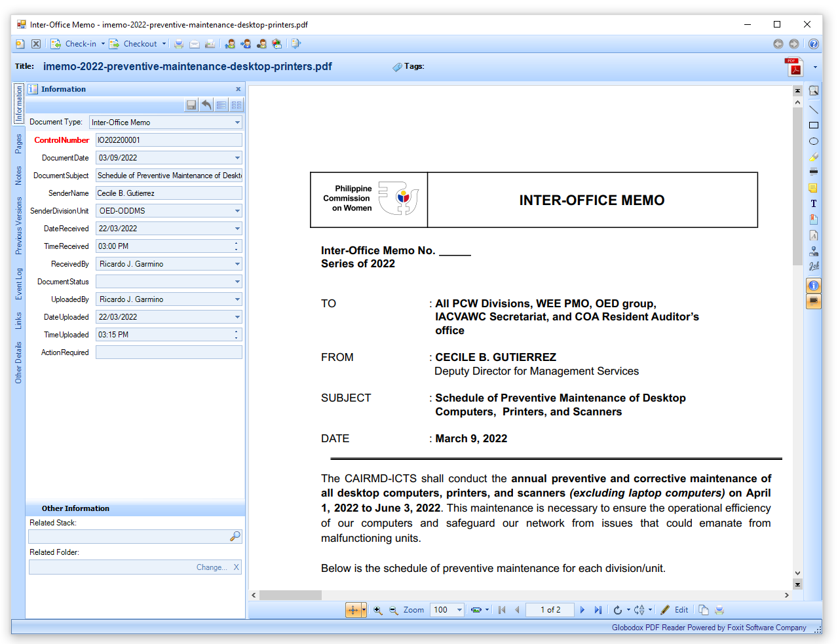
Task: Select the Highlighter annotation tool
Action: click(x=814, y=157)
